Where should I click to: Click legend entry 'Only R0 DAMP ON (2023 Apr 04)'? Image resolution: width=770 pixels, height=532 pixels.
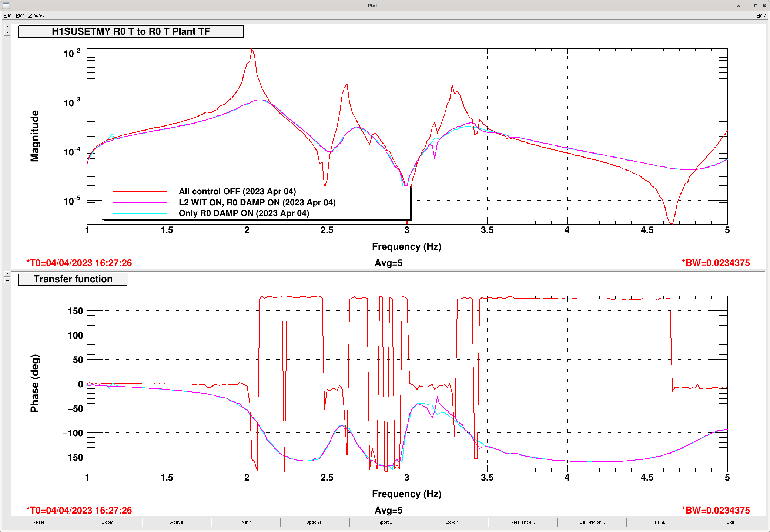[244, 213]
